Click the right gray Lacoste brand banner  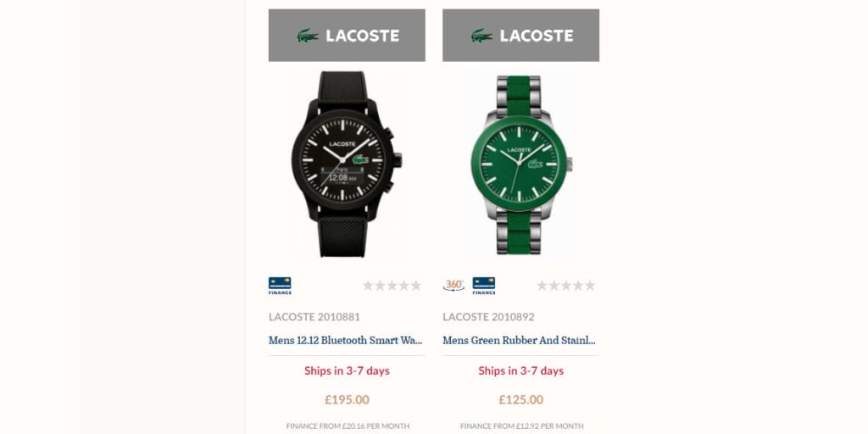click(521, 35)
